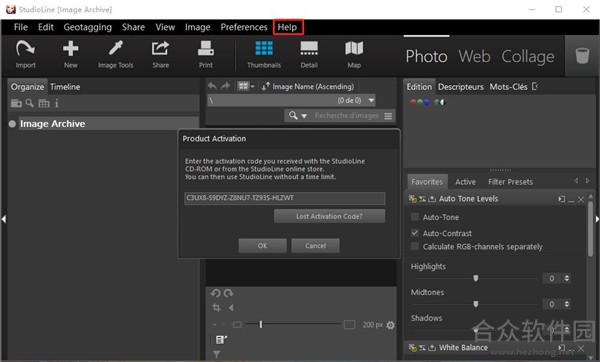Close the Auto Tone Levels panel
This screenshot has height=362, width=600.
[x=581, y=199]
